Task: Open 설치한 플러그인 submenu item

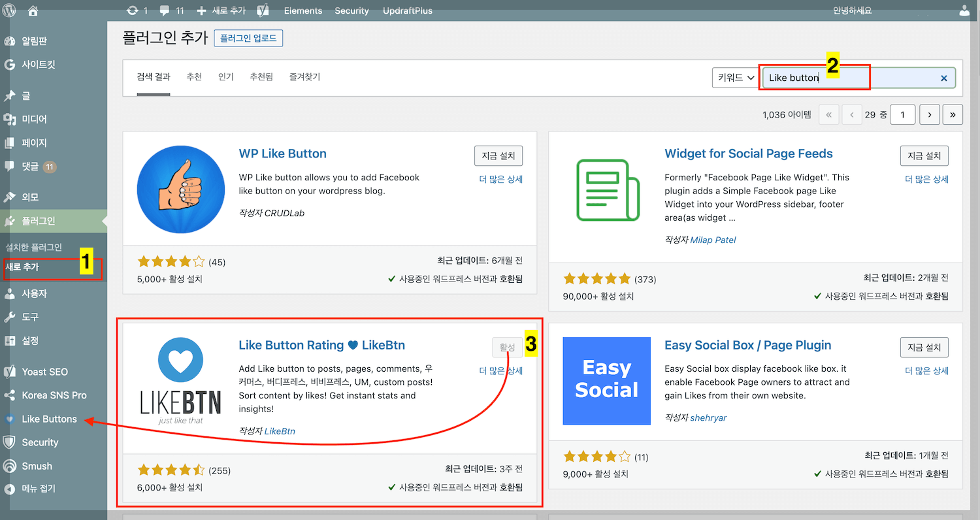Action: coord(34,247)
